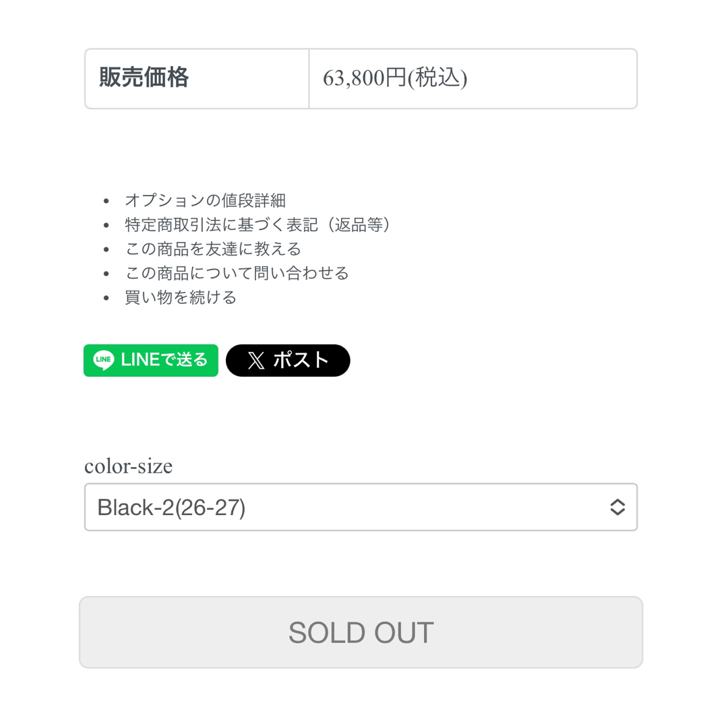This screenshot has width=728, height=728.
Task: Open この商品について問い合わせる link
Action: tap(237, 273)
